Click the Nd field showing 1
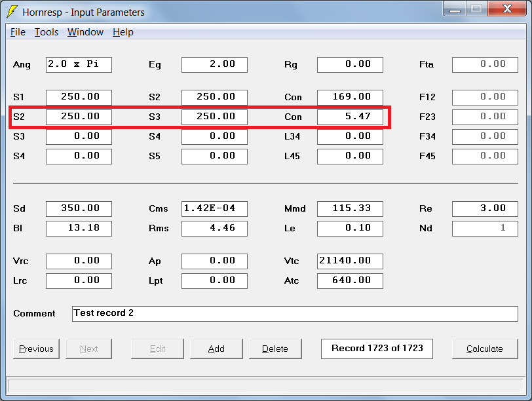 tap(485, 228)
